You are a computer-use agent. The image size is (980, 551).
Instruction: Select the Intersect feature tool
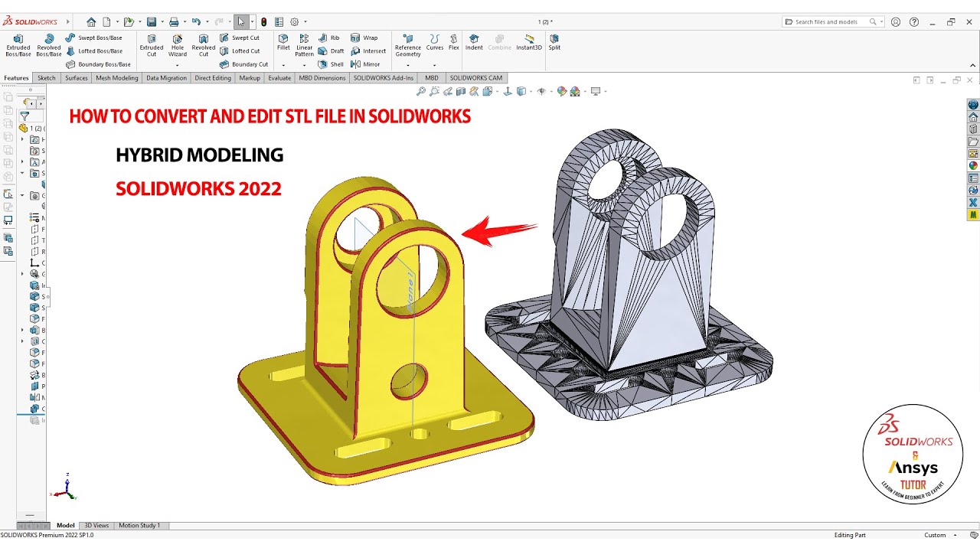tap(368, 51)
